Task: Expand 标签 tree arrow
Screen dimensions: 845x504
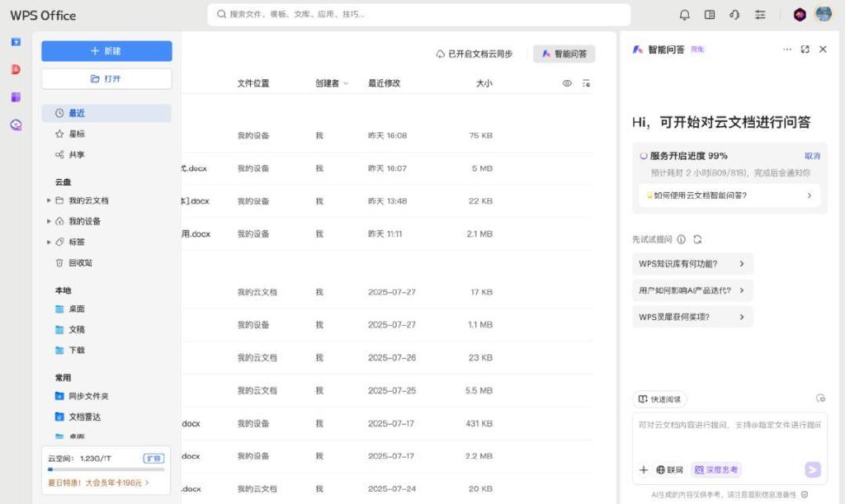Action: (x=49, y=243)
